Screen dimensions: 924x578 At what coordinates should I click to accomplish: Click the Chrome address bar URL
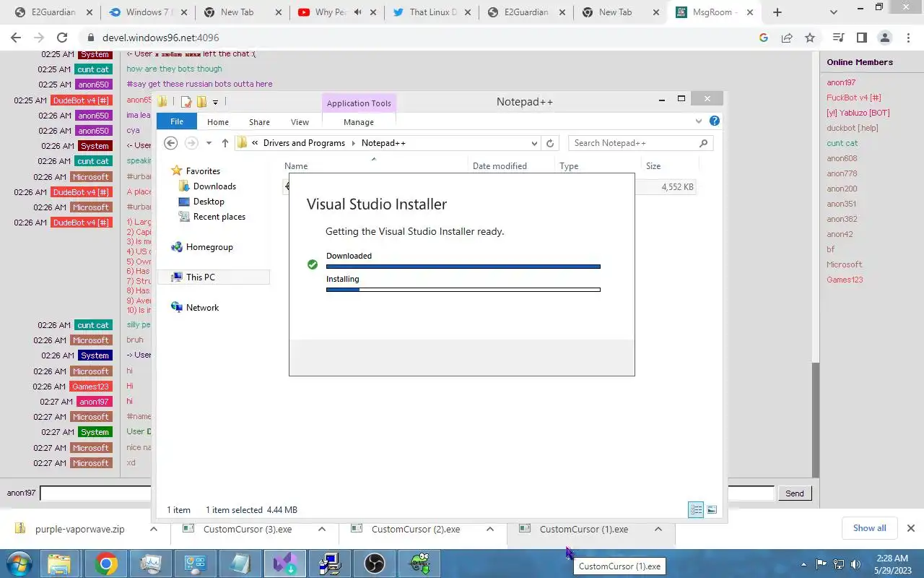click(160, 38)
